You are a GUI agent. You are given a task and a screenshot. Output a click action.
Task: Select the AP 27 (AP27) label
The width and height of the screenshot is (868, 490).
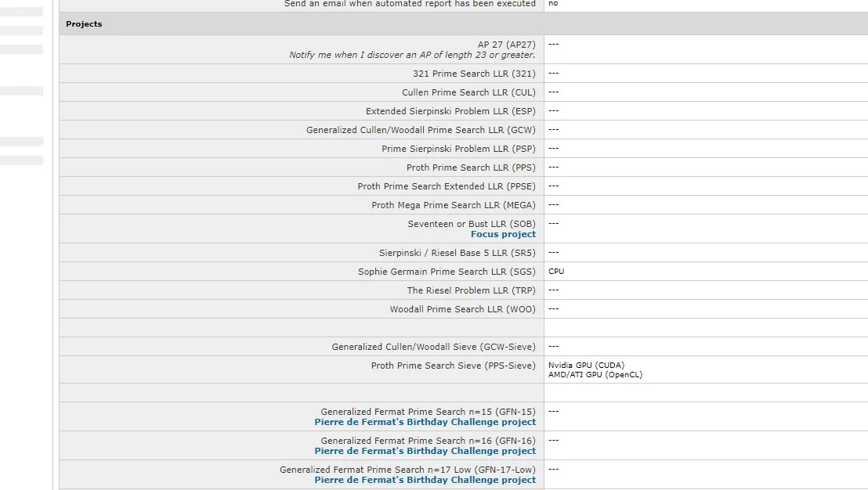(x=507, y=45)
